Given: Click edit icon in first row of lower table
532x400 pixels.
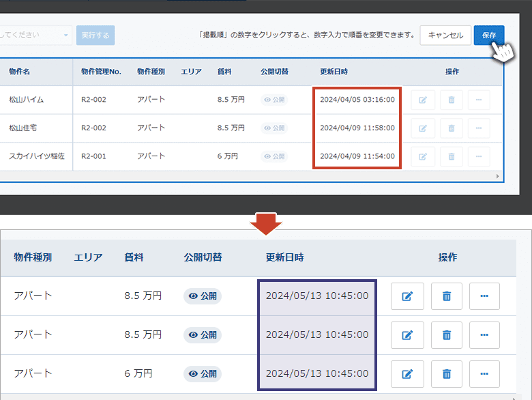Looking at the screenshot, I should [x=407, y=296].
